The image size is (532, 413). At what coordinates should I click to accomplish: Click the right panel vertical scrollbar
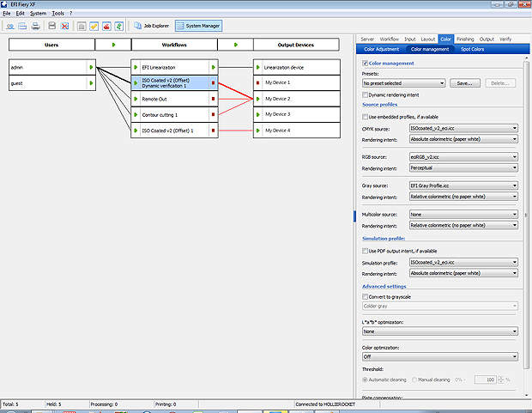527,214
